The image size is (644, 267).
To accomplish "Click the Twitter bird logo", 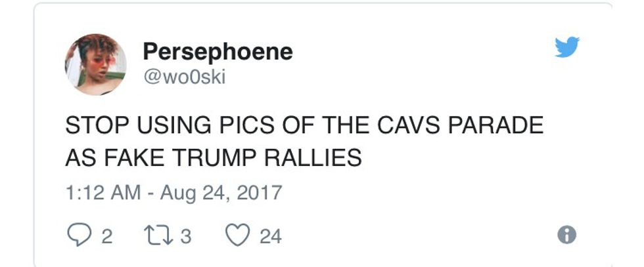I will pyautogui.click(x=566, y=47).
